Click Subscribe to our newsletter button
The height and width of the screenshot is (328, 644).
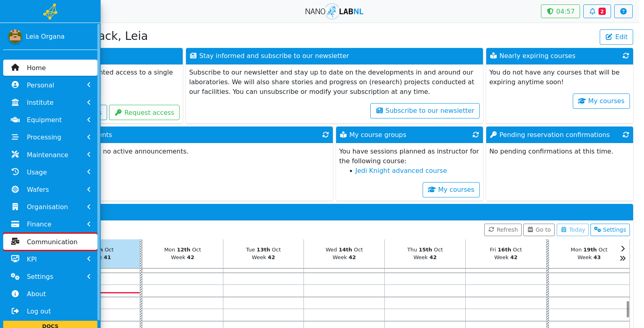point(425,111)
